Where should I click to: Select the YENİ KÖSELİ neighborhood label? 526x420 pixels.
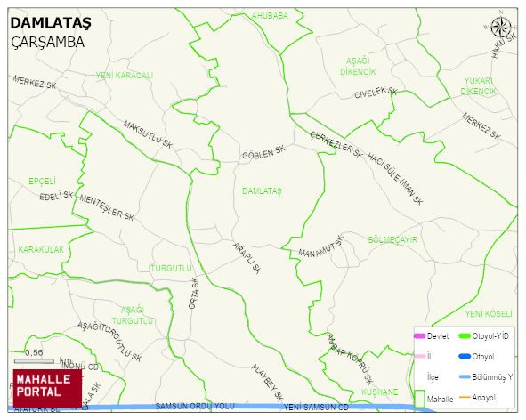[489, 314]
